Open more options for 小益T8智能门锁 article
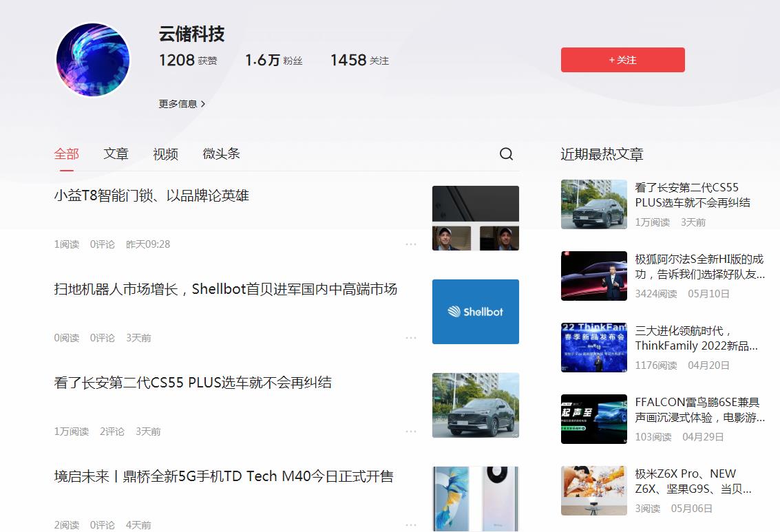Viewport: 780px width, 532px height. 411,244
